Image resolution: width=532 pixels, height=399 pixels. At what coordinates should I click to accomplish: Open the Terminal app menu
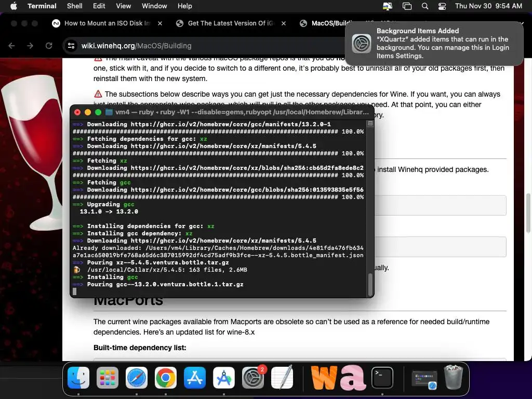42,6
